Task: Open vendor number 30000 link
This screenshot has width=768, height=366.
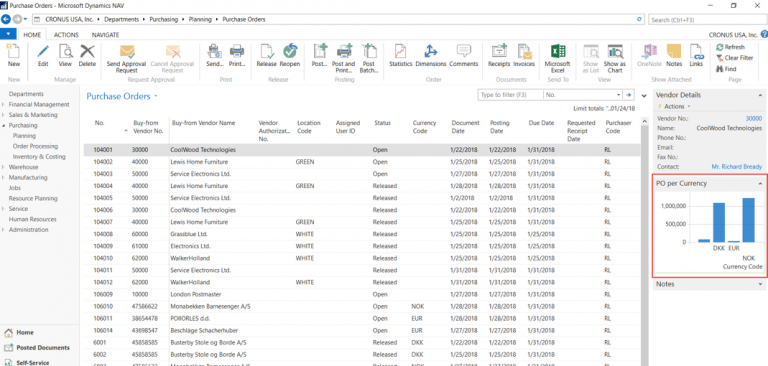Action: pyautogui.click(x=754, y=119)
